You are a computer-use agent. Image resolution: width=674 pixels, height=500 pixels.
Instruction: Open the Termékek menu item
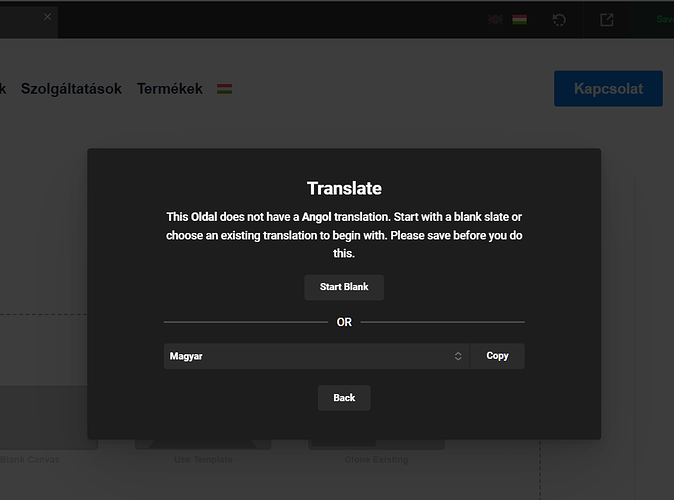pyautogui.click(x=170, y=89)
